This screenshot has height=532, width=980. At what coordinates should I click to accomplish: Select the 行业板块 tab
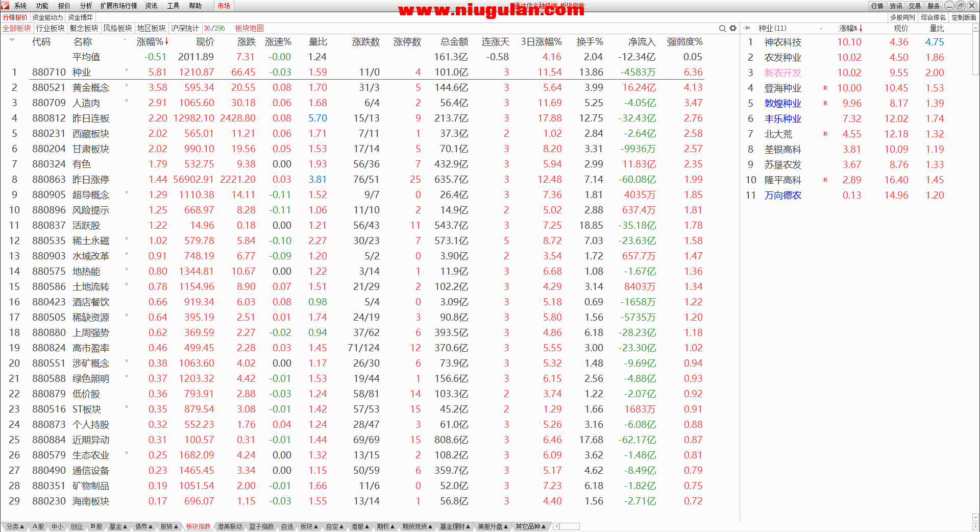point(51,28)
